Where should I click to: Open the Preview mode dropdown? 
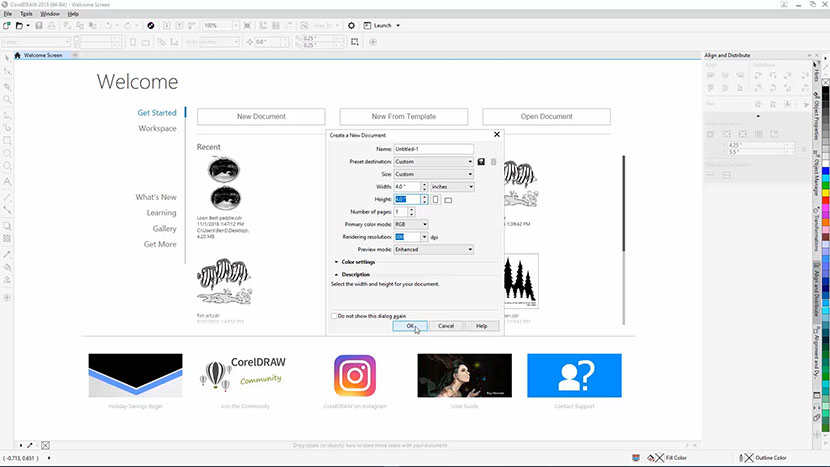coord(434,249)
